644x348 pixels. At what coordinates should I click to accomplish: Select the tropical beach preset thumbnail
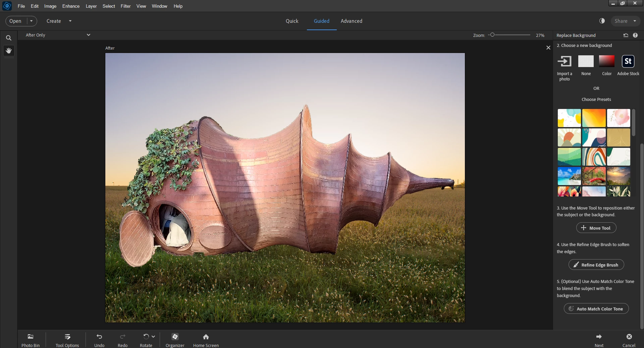(x=569, y=176)
